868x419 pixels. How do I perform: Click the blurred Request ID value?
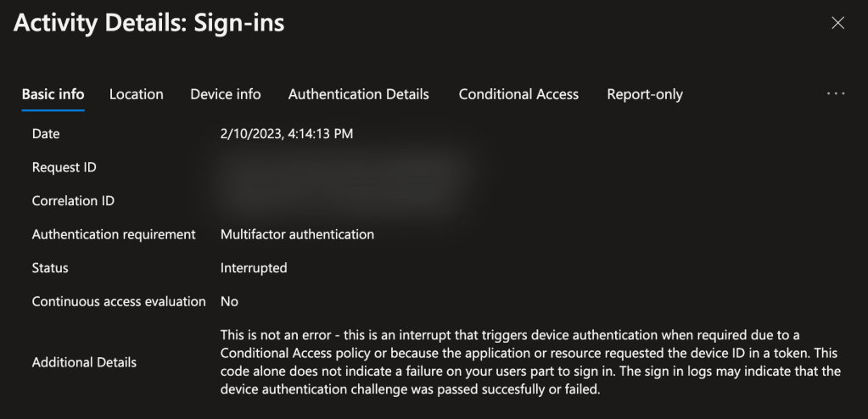pyautogui.click(x=339, y=167)
